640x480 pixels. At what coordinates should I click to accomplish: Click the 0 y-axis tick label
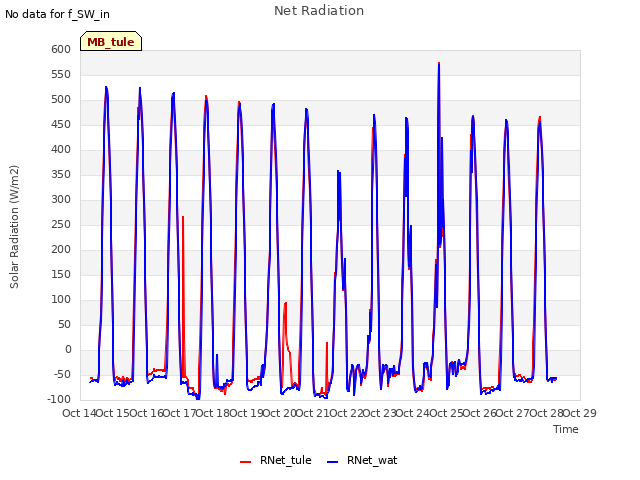(68, 349)
